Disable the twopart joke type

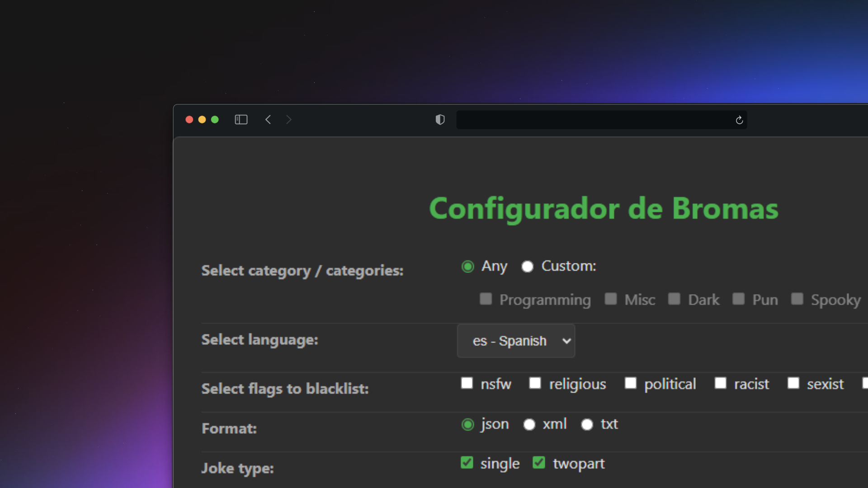pos(538,463)
